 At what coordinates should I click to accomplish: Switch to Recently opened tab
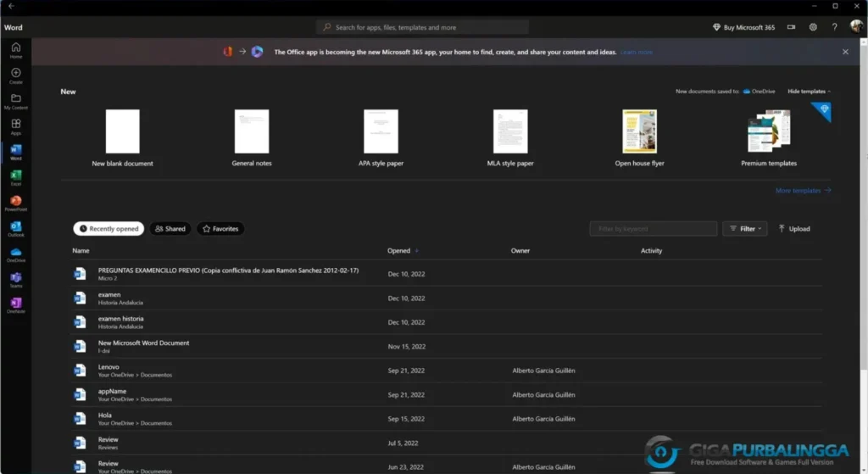coord(108,229)
